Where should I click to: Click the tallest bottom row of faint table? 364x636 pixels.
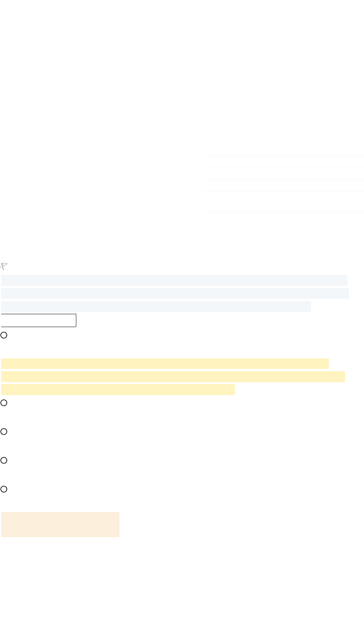[284, 202]
